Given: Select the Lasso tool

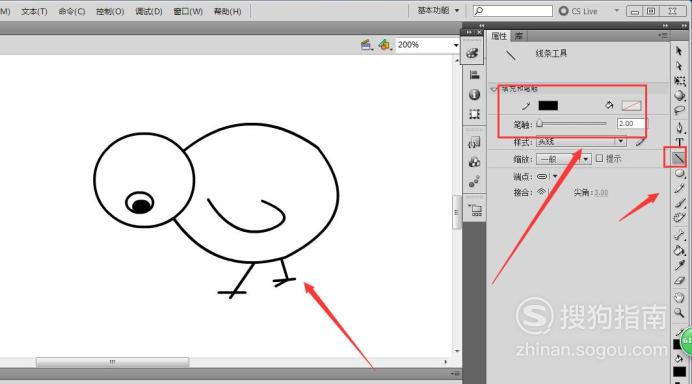Looking at the screenshot, I should (x=679, y=110).
